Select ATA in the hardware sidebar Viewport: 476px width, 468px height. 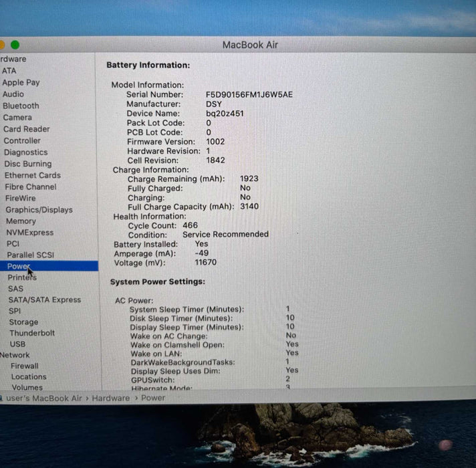[x=9, y=71]
